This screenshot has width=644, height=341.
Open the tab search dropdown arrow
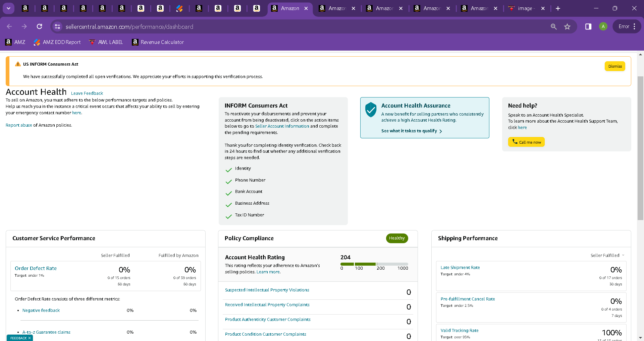[8, 8]
